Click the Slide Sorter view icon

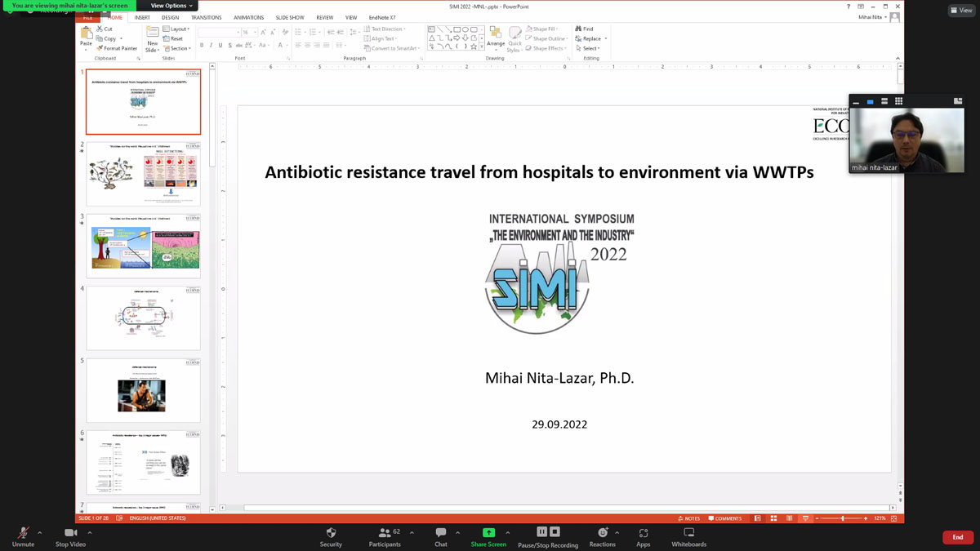coord(773,518)
